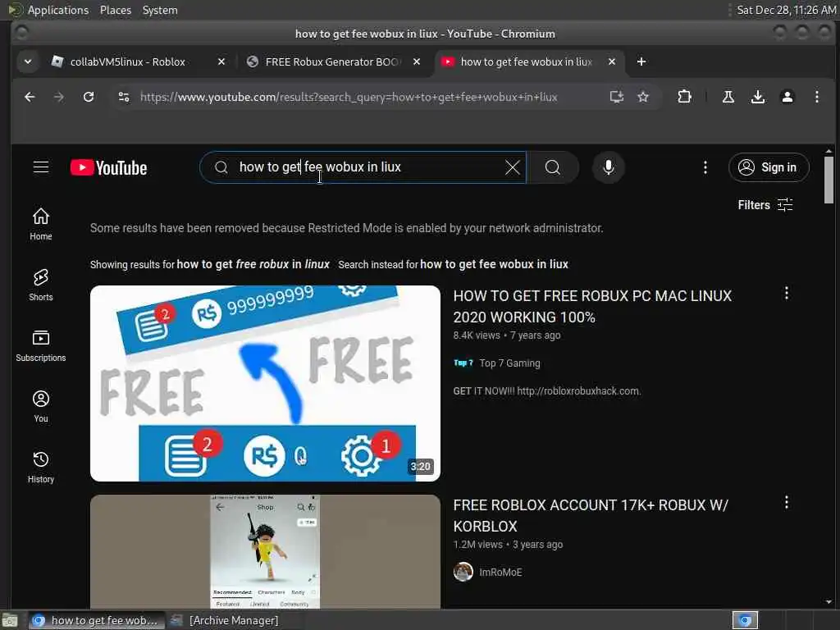This screenshot has height=630, width=840.
Task: Click the show desktop icon in taskbar
Action: [10, 620]
